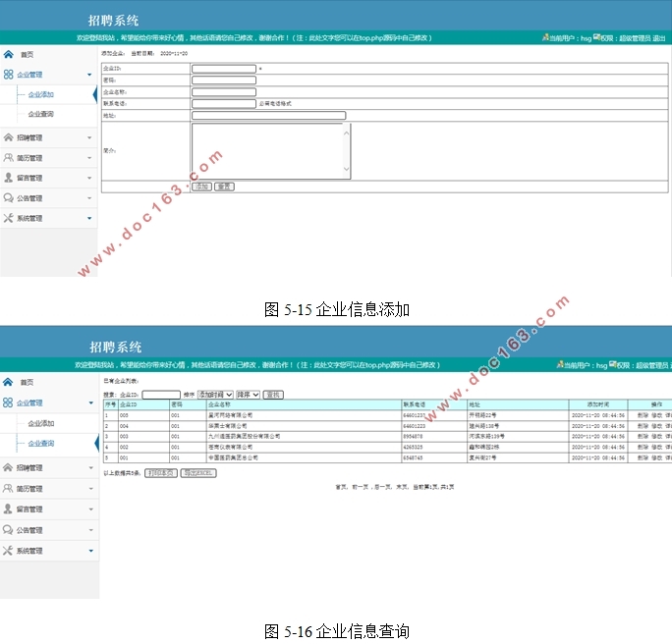This screenshot has height=644, width=672.
Task: Focus the 企业ID field in the add form
Action: pos(224,69)
